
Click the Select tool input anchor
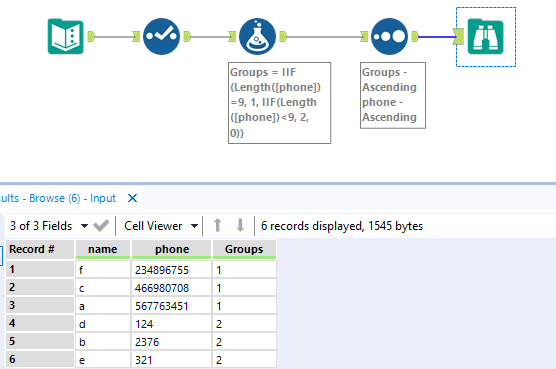[136, 37]
